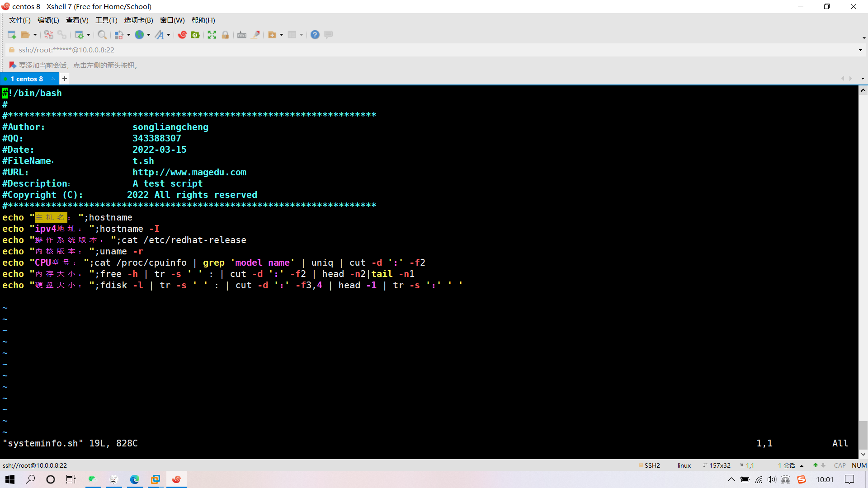This screenshot has width=868, height=488.
Task: Click the Open Session folder icon
Action: tap(25, 35)
